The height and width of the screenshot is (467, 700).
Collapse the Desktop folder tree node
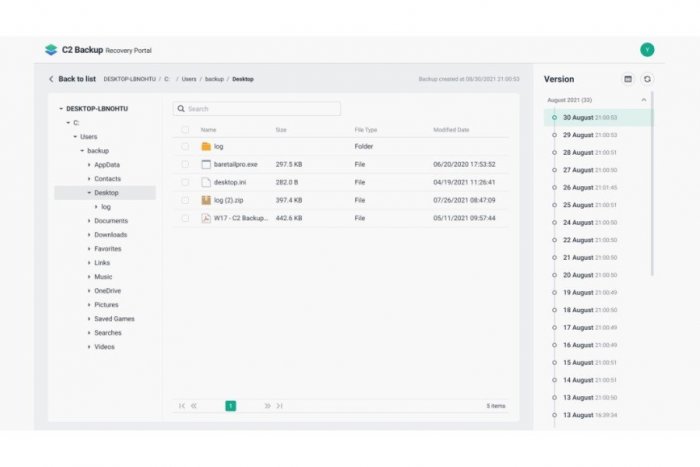[x=89, y=193]
